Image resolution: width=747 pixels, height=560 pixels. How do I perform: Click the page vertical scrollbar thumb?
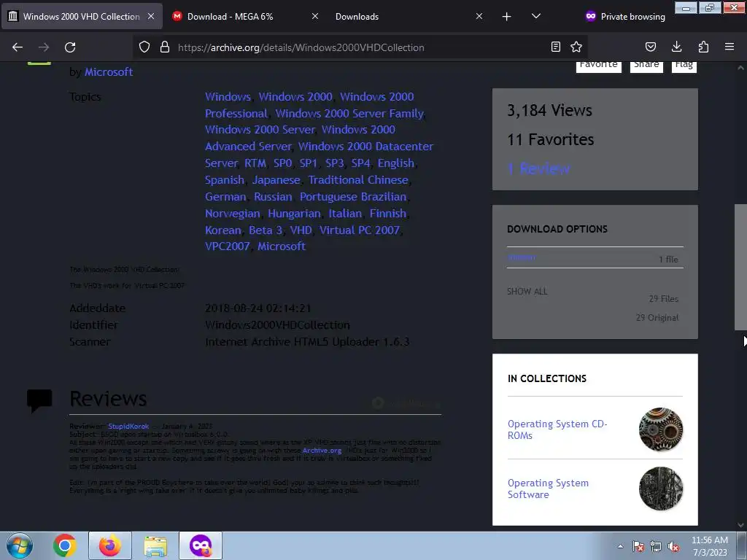point(740,267)
